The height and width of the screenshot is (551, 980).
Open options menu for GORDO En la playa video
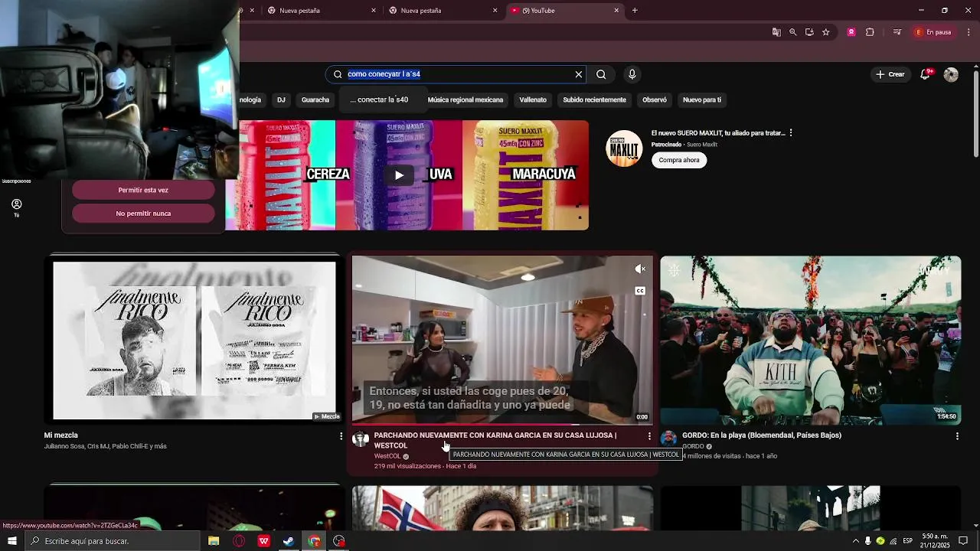click(x=957, y=436)
